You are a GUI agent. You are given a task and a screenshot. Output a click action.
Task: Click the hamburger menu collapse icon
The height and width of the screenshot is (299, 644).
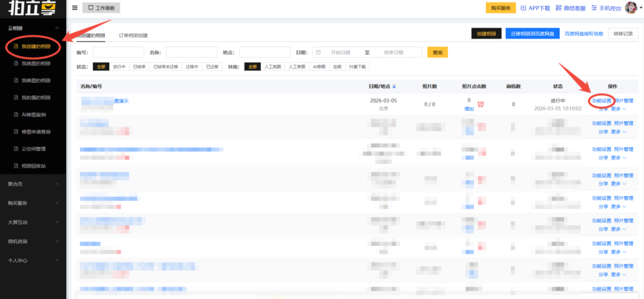coord(75,8)
